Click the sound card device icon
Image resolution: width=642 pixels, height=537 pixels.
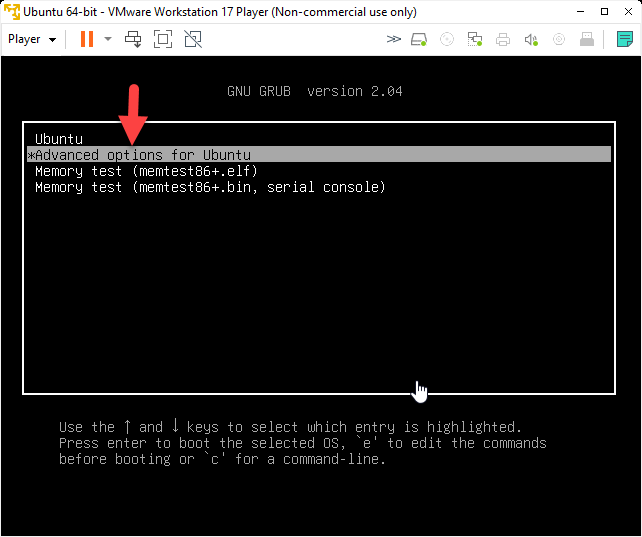[x=531, y=39]
